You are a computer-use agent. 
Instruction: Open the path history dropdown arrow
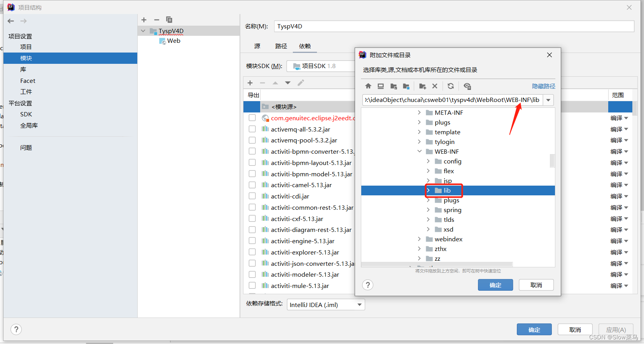click(548, 100)
